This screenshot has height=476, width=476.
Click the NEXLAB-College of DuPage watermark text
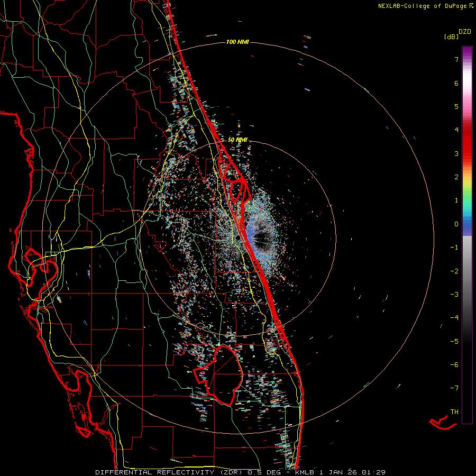pyautogui.click(x=422, y=6)
